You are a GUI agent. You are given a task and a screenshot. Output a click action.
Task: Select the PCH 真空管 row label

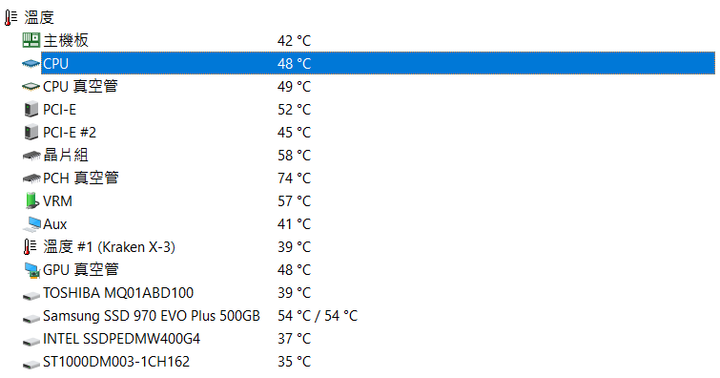[x=81, y=178]
